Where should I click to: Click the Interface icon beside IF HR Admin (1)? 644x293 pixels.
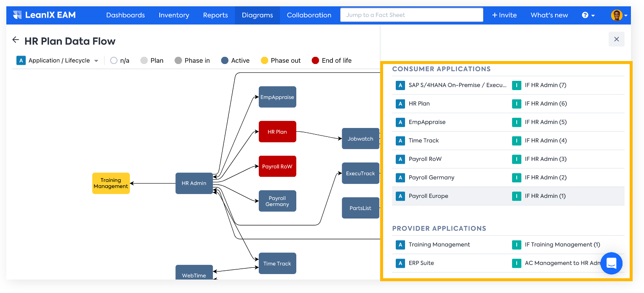(x=516, y=196)
